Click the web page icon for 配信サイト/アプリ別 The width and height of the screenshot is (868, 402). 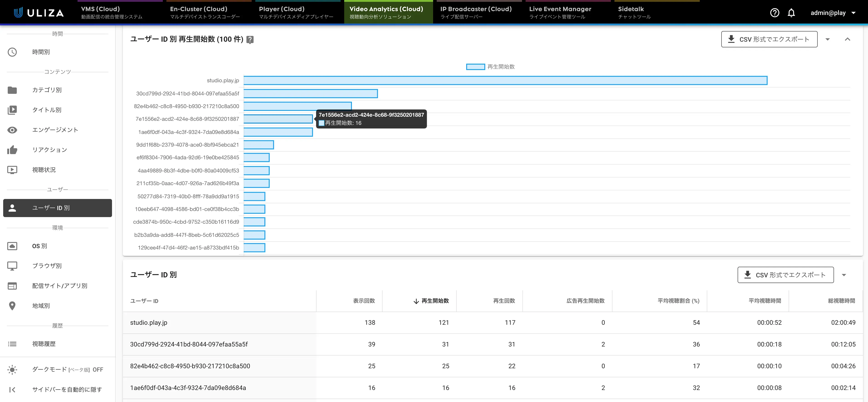[x=12, y=286]
